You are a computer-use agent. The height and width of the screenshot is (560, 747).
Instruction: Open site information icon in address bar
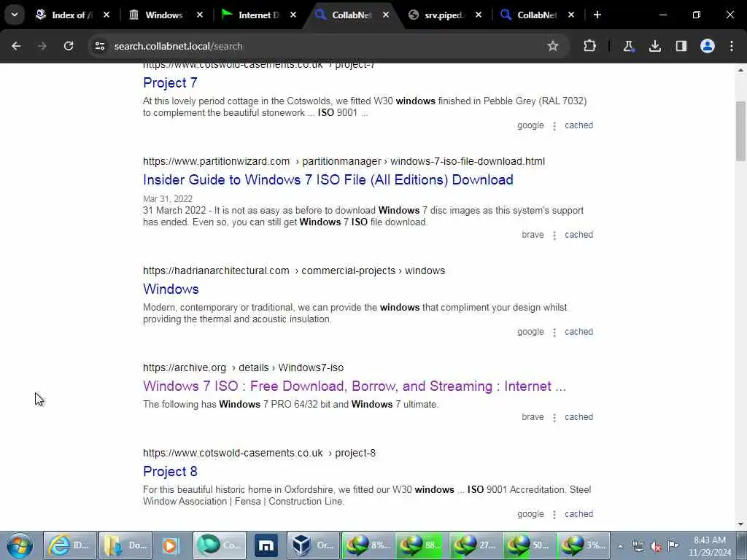pyautogui.click(x=99, y=46)
